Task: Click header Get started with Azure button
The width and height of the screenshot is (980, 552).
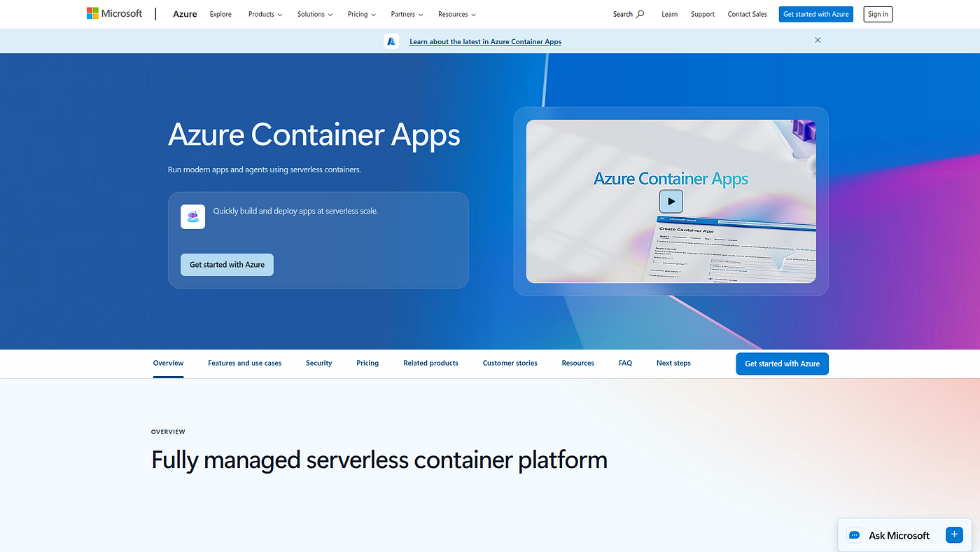Action: [816, 14]
